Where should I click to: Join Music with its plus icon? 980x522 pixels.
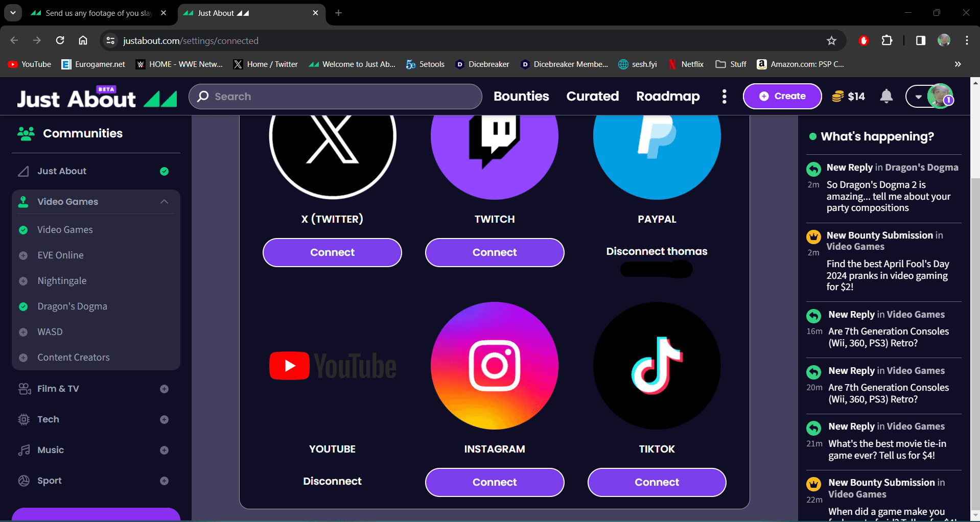(x=164, y=450)
